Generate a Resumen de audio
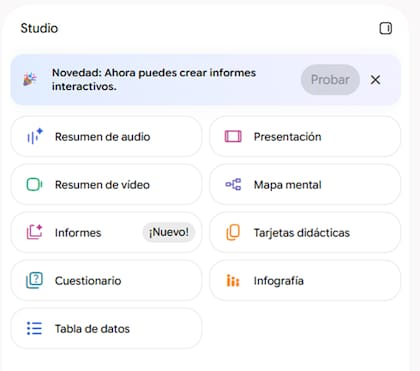Image resolution: width=420 pixels, height=371 pixels. (106, 137)
